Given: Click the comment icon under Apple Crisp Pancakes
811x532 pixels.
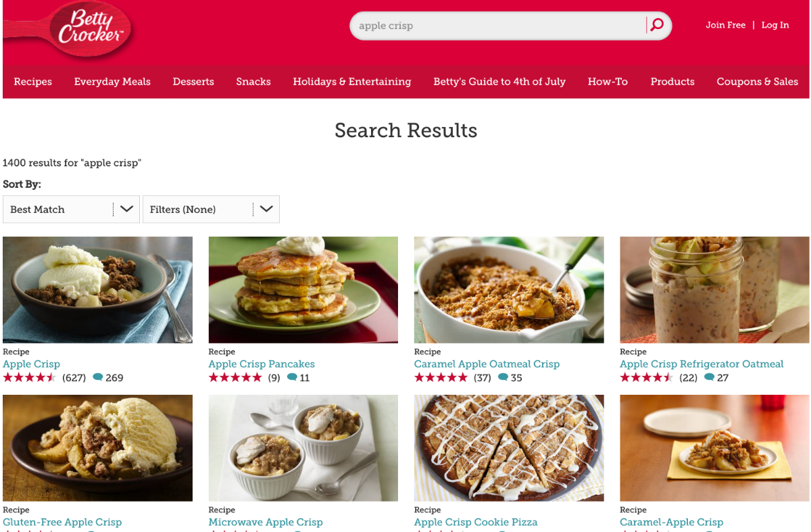Looking at the screenshot, I should pyautogui.click(x=292, y=377).
